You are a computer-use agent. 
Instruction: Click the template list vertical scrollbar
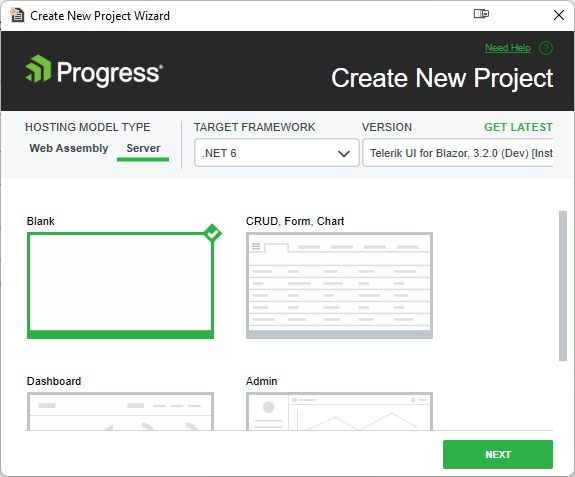(563, 286)
